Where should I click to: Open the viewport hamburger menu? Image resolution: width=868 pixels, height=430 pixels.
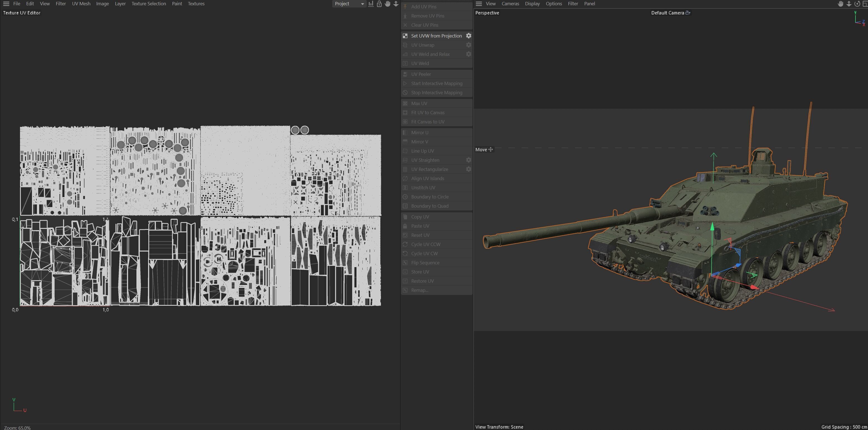[x=479, y=4]
